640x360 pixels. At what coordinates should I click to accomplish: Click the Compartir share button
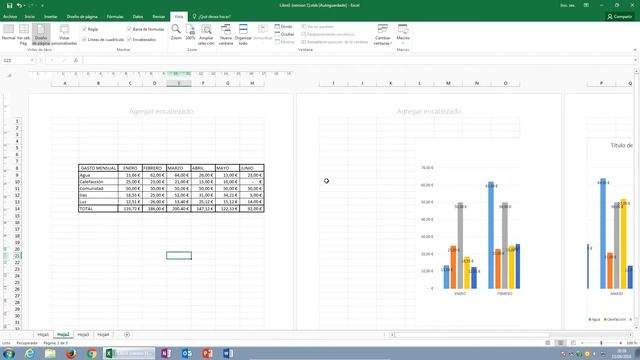pos(620,17)
